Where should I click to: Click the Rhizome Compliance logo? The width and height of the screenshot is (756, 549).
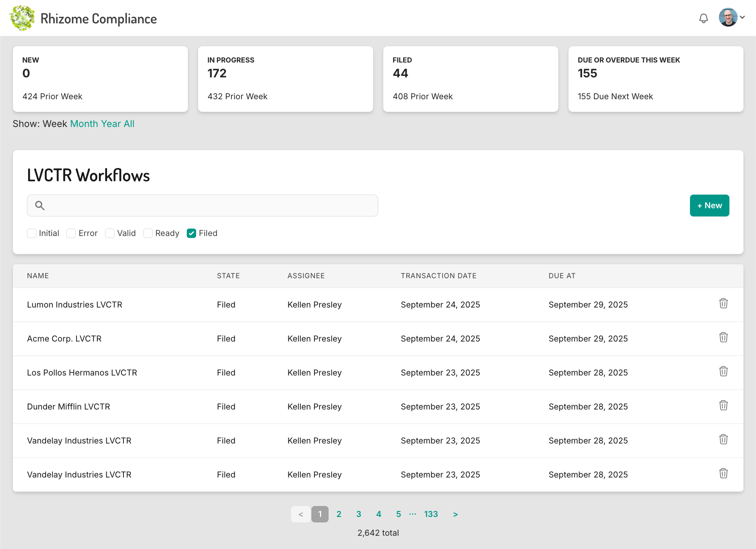pyautogui.click(x=22, y=18)
